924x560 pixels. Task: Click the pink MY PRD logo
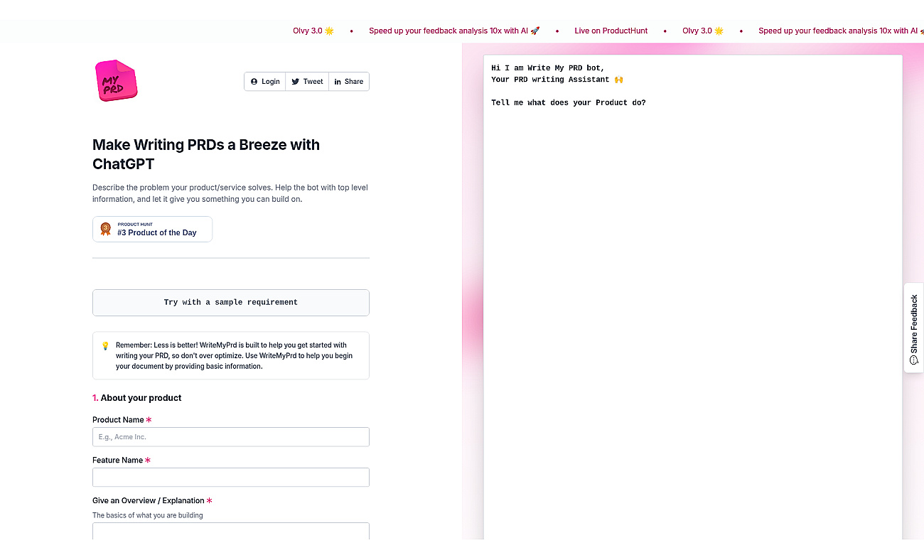click(x=116, y=80)
